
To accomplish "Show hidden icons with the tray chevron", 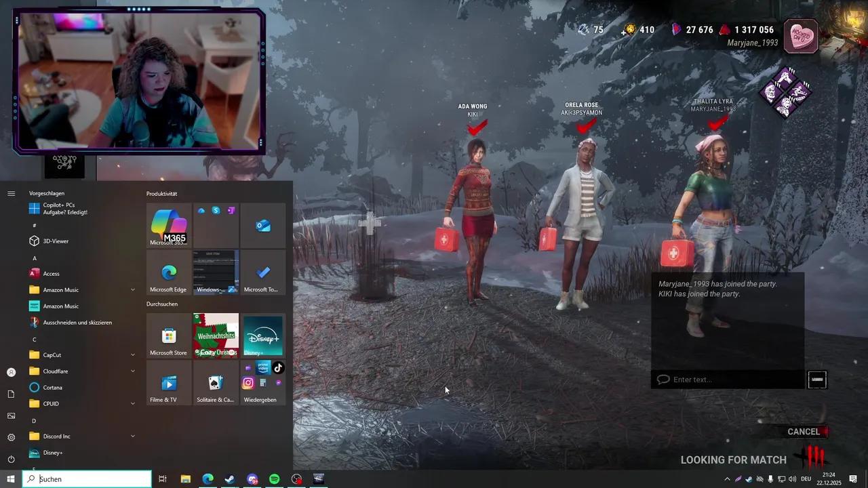I will 728,479.
